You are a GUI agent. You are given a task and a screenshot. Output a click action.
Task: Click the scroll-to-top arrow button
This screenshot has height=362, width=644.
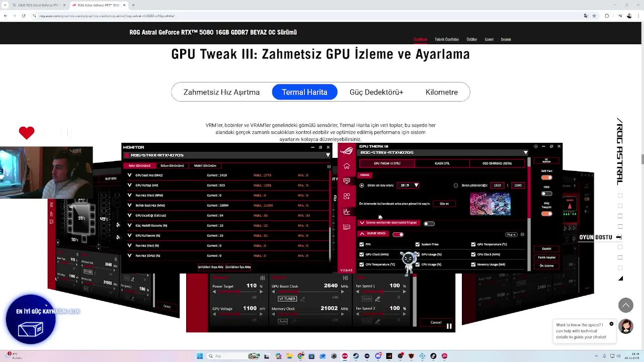tap(626, 305)
